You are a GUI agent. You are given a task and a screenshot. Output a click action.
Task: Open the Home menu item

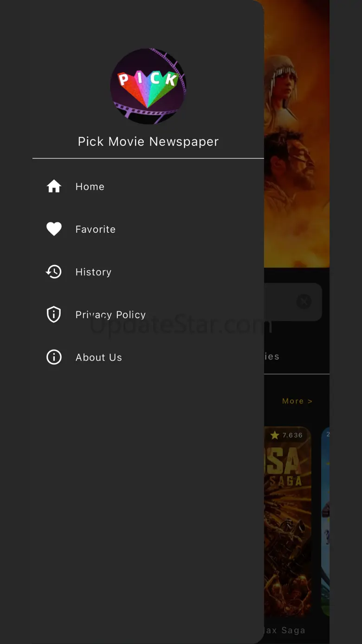[148, 186]
